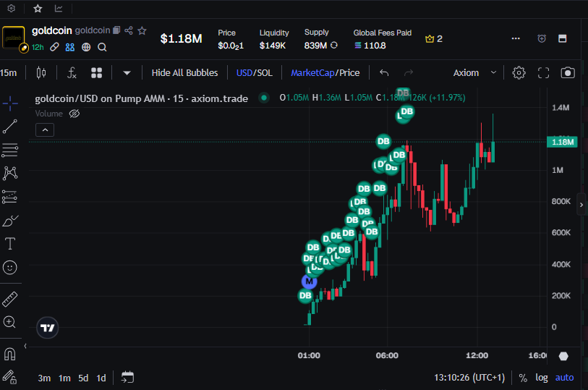Take a chart snapshot with camera
The image size is (588, 390).
click(x=568, y=73)
